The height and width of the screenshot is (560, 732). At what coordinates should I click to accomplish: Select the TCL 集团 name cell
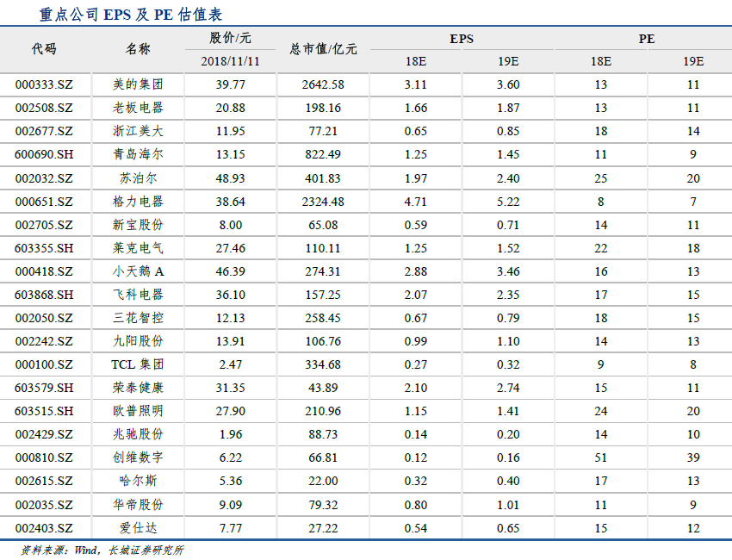[x=138, y=364]
